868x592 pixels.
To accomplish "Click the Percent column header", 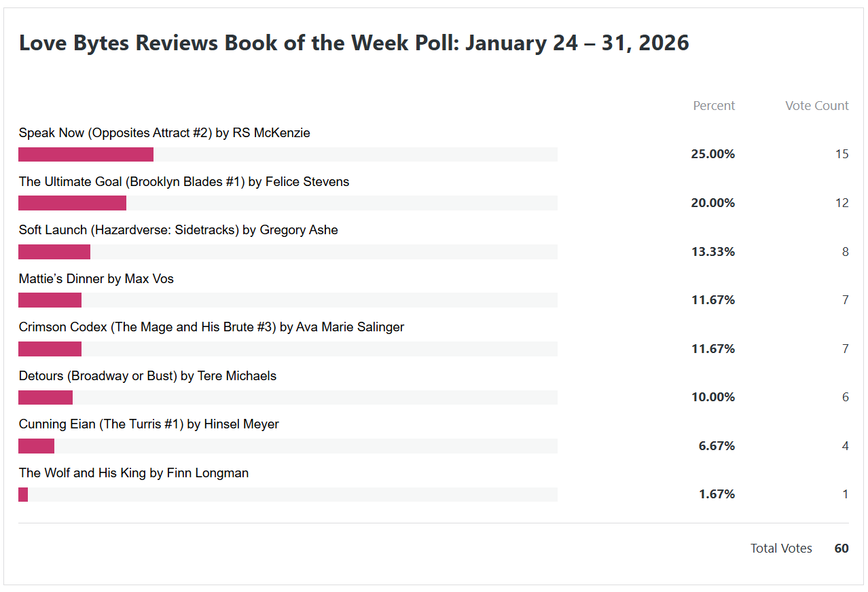I will click(x=714, y=106).
